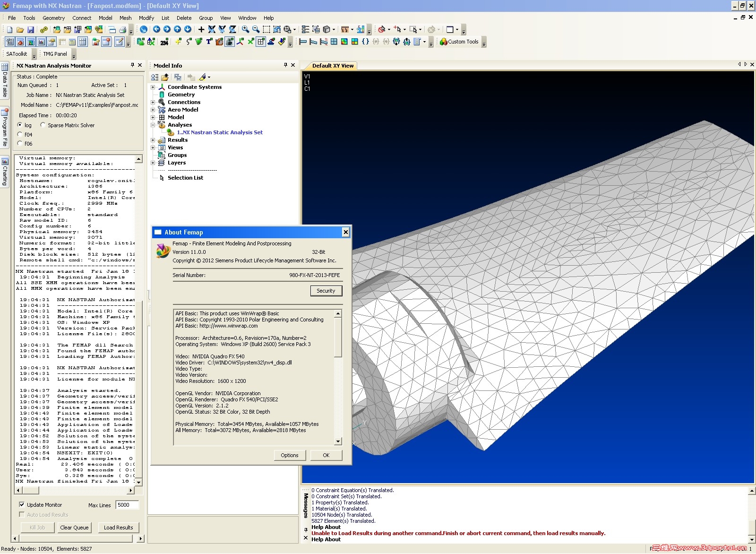
Task: Select the log radio button
Action: [x=20, y=125]
